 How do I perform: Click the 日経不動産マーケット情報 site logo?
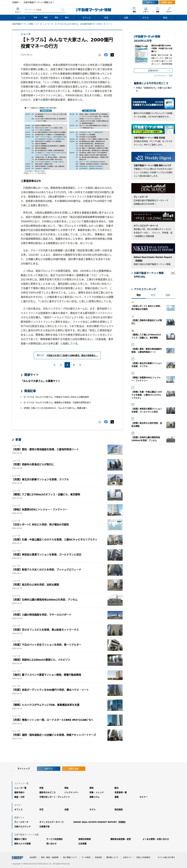tap(93, 10)
